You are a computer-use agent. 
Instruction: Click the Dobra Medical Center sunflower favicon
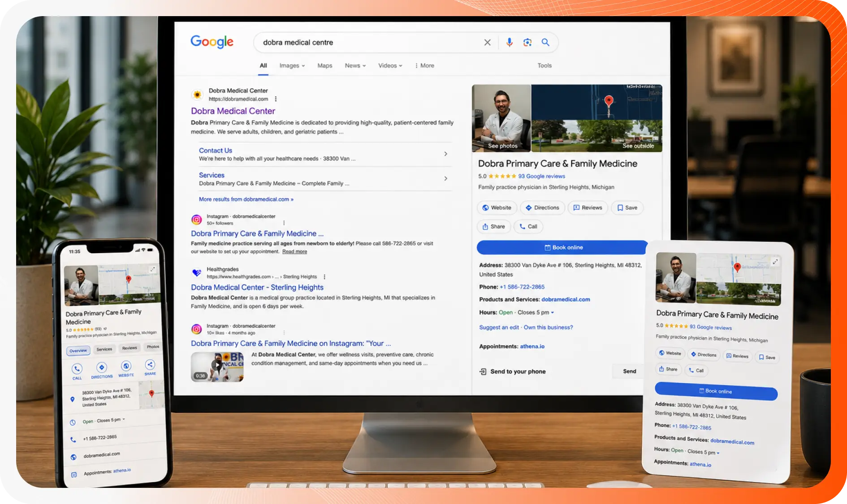[197, 95]
